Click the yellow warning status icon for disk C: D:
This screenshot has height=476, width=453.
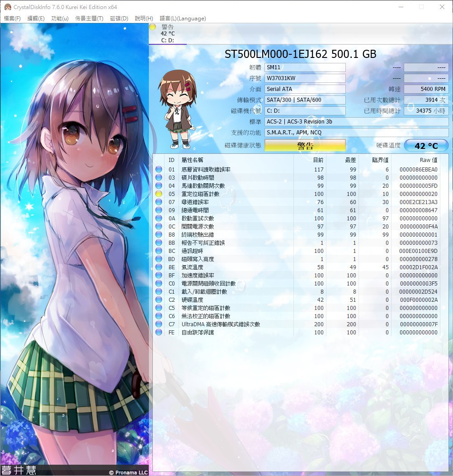coord(153,27)
